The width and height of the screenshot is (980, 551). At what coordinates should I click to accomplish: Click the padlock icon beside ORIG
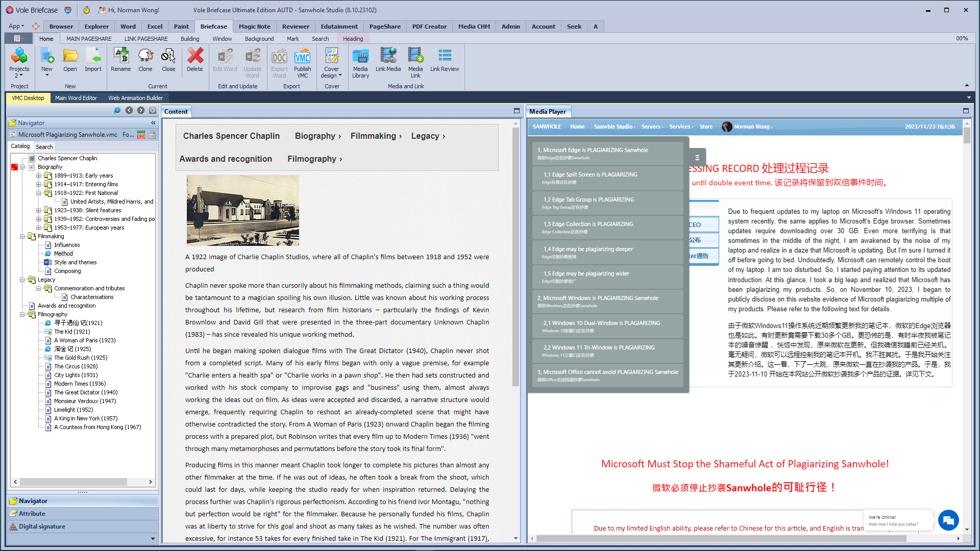click(152, 135)
